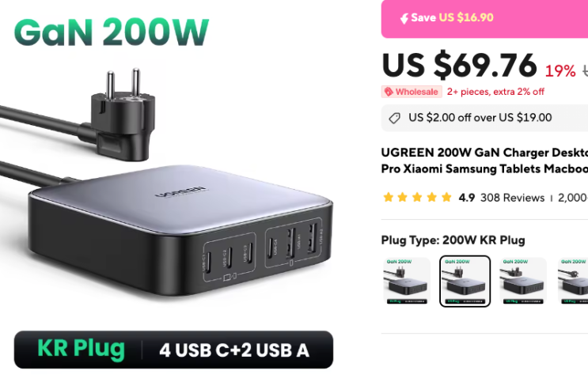Click the USB port panel on charger
The image size is (588, 378).
(x=262, y=250)
